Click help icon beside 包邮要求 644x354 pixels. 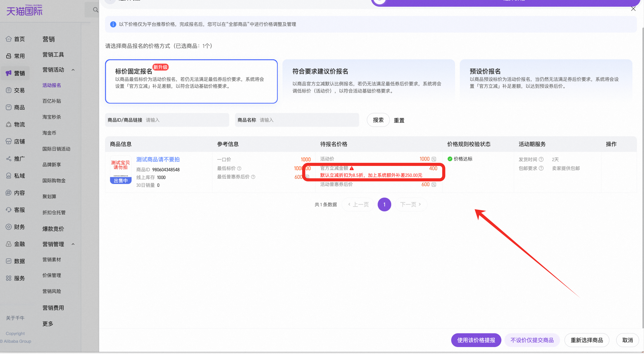541,168
